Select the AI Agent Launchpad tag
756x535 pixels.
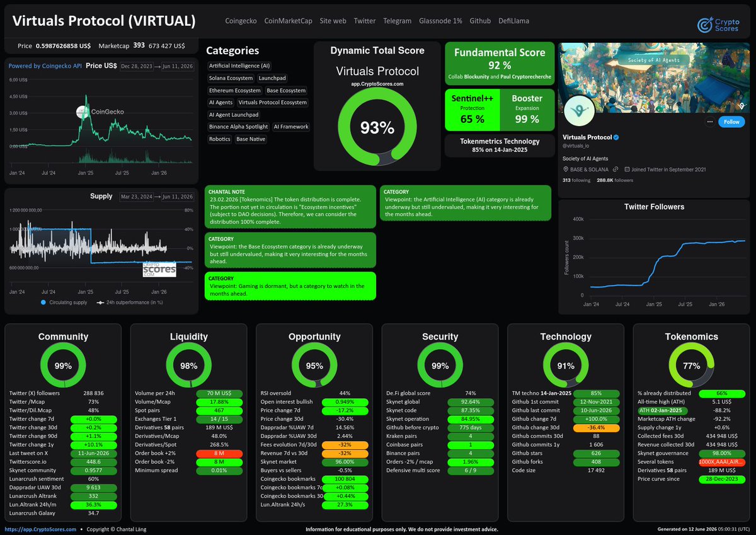233,115
